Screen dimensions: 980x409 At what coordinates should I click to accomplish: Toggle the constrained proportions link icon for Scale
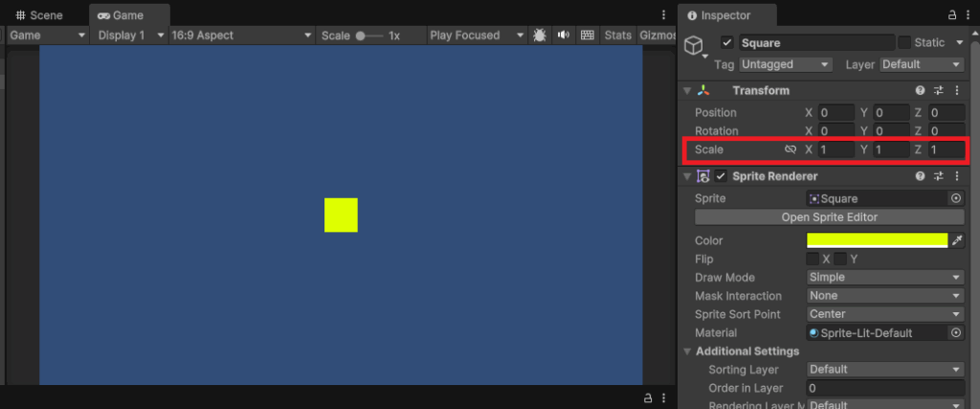coord(791,150)
